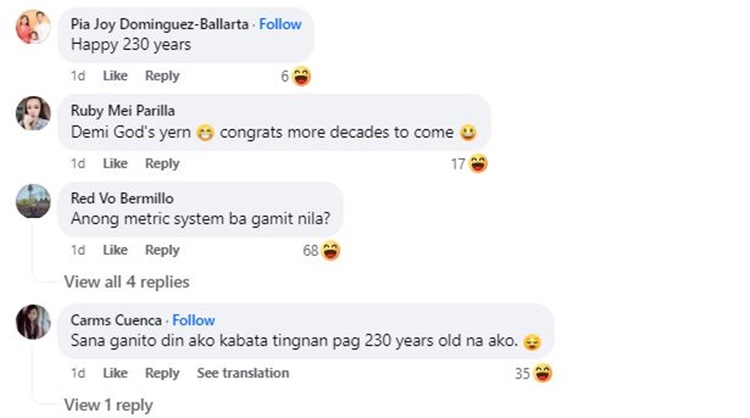
Task: Open laughing reaction on Pia Joy's comment
Action: point(301,76)
